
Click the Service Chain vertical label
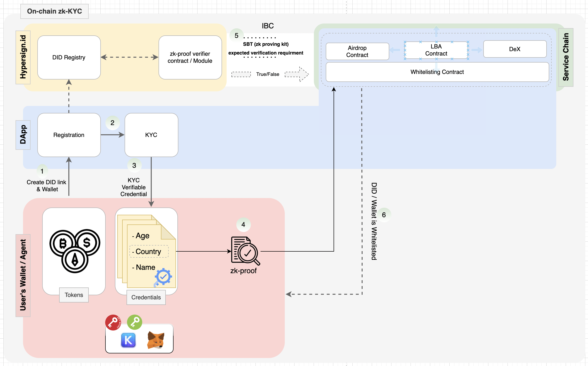566,57
